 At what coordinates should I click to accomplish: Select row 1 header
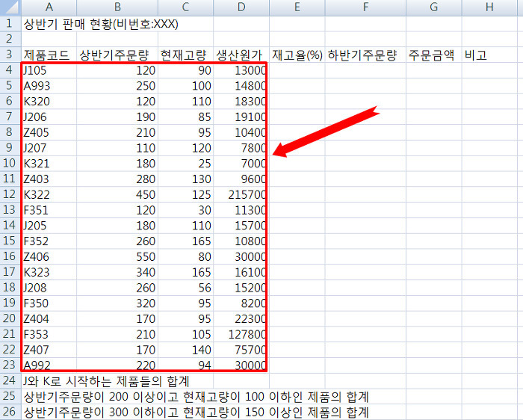coord(10,24)
